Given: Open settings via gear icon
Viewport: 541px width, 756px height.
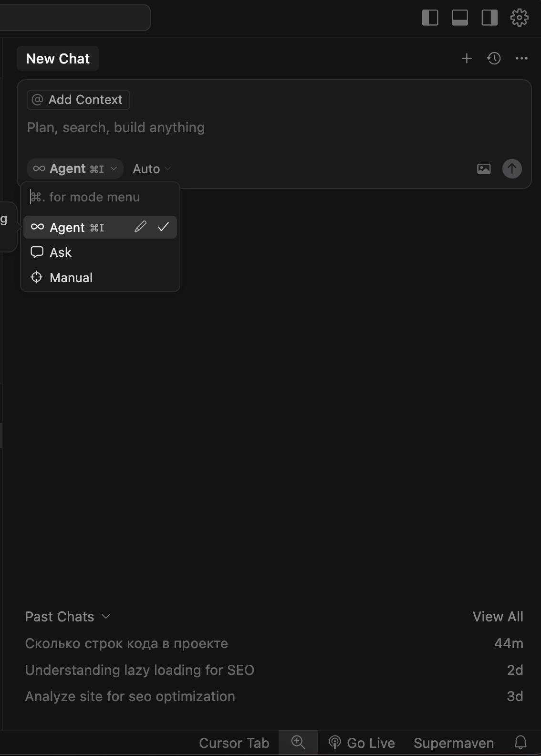Looking at the screenshot, I should (519, 18).
